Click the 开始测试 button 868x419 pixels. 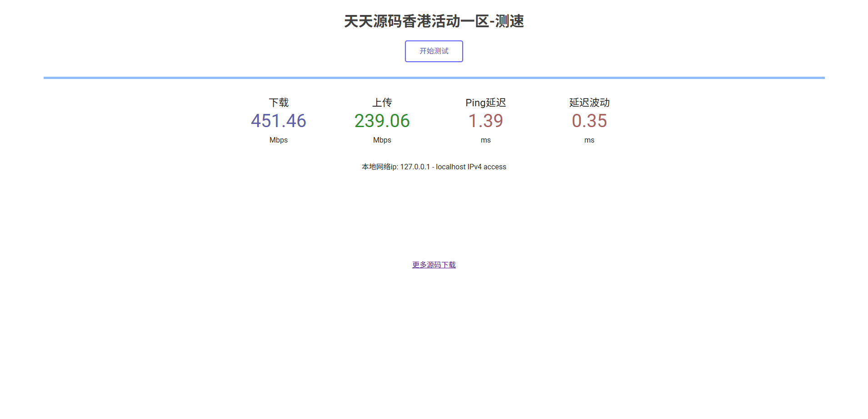coord(434,51)
